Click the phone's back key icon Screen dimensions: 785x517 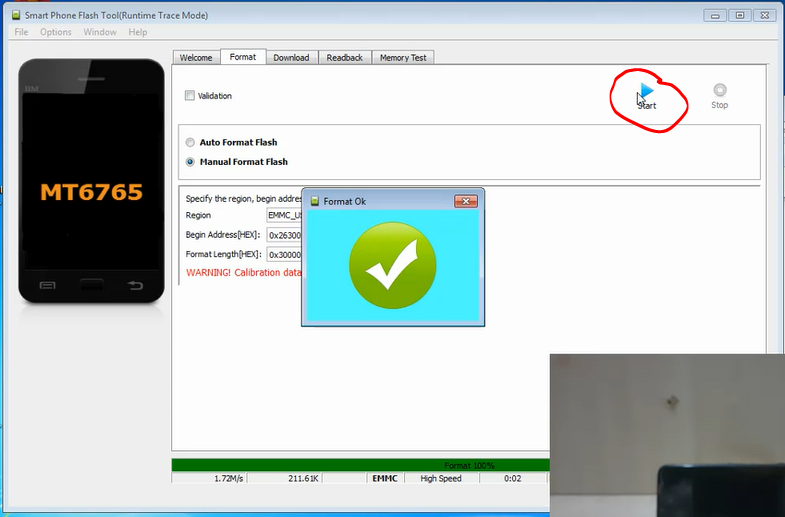pos(135,285)
